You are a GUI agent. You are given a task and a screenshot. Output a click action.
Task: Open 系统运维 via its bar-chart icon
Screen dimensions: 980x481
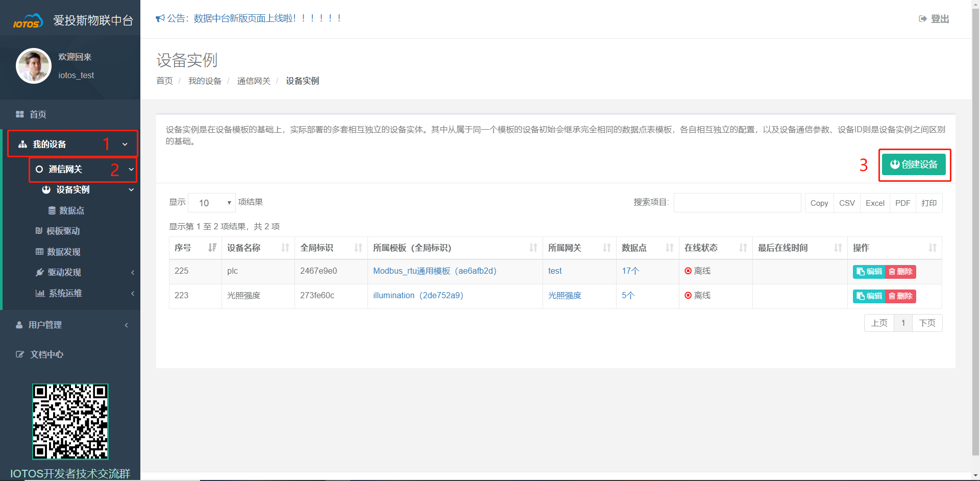click(x=40, y=293)
